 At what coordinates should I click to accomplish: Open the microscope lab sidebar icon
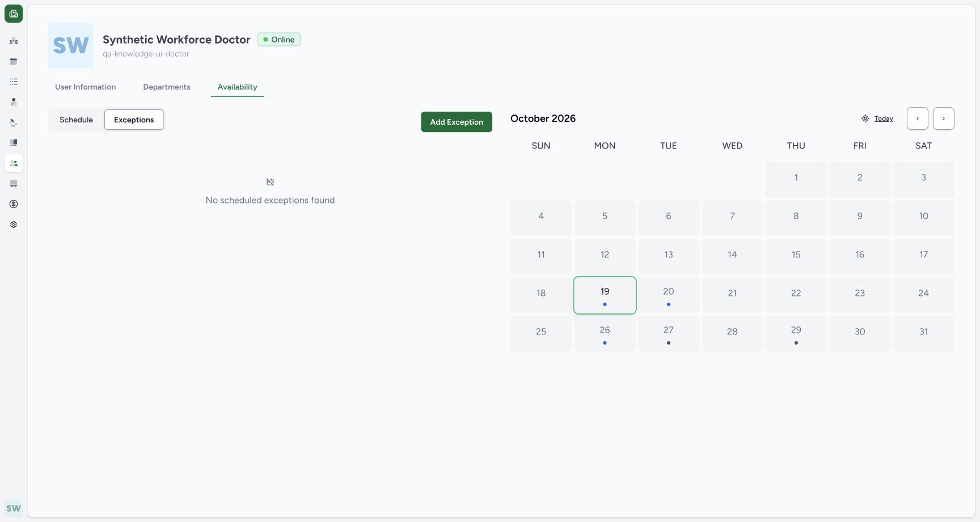[x=14, y=122]
